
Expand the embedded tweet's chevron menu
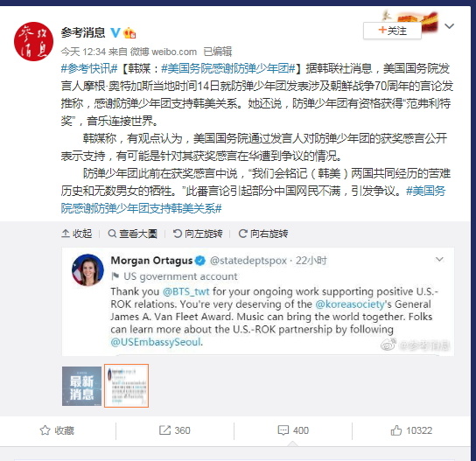[x=439, y=259]
